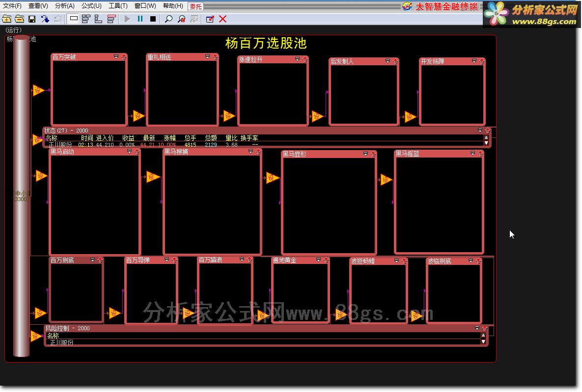Click the blue connect tool icon
Screen dimensions: 582x392
[45, 19]
